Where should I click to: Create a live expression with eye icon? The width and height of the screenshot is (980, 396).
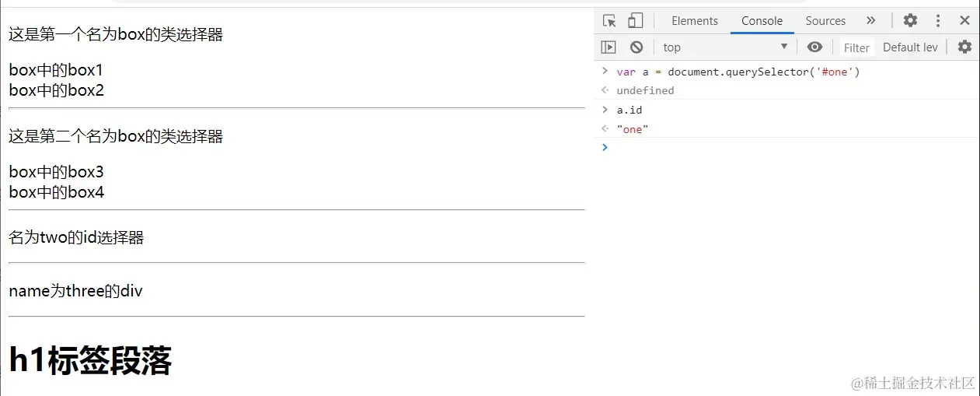point(814,47)
